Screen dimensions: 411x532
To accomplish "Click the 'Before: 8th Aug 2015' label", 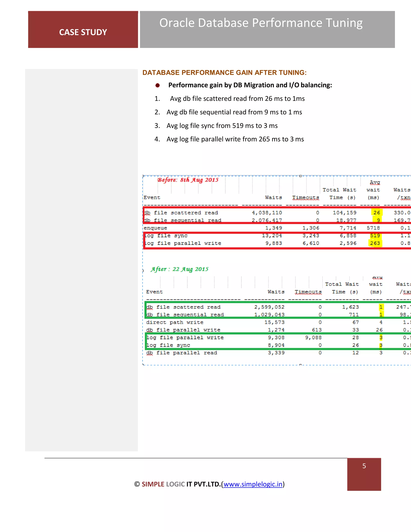I will [188, 180].
